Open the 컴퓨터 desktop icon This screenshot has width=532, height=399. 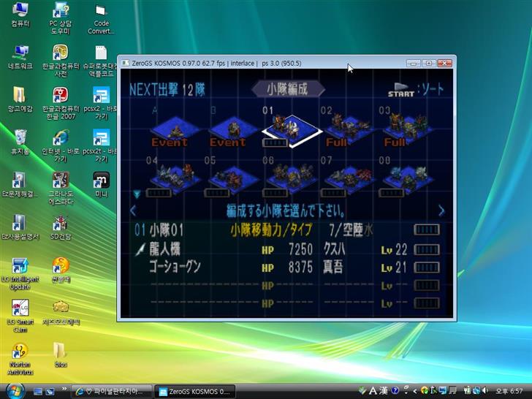pyautogui.click(x=20, y=15)
